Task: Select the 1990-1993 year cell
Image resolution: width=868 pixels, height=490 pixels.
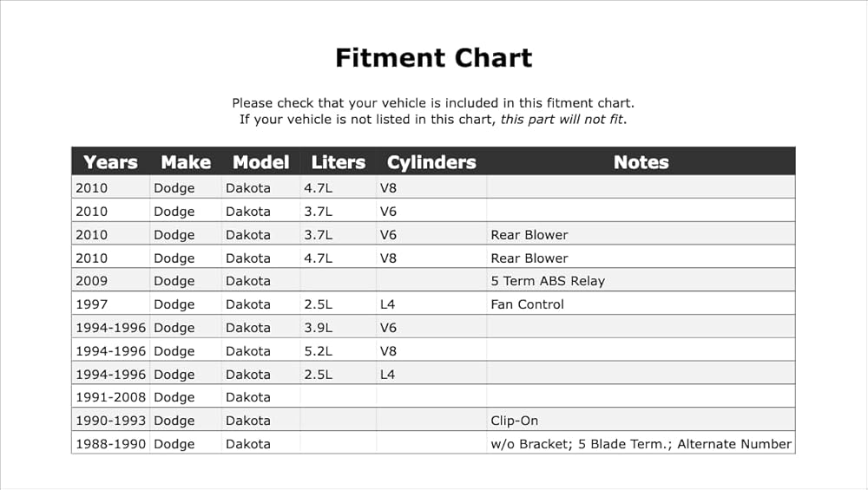Action: pos(111,421)
